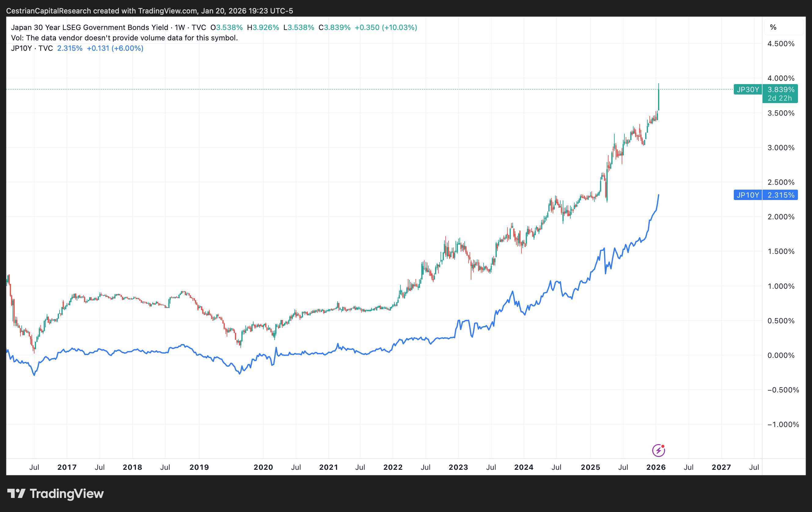
Task: Click the blue JP10Y price tag
Action: pyautogui.click(x=747, y=195)
